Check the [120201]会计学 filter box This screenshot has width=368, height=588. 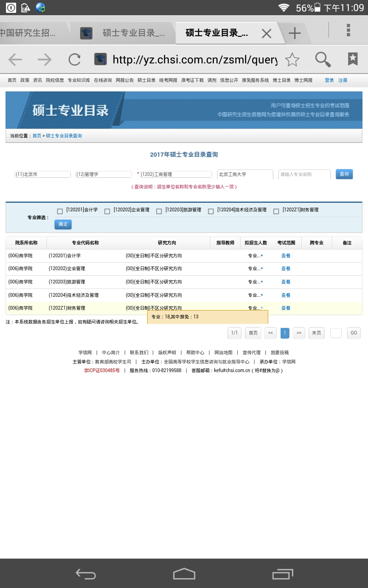[60, 211]
